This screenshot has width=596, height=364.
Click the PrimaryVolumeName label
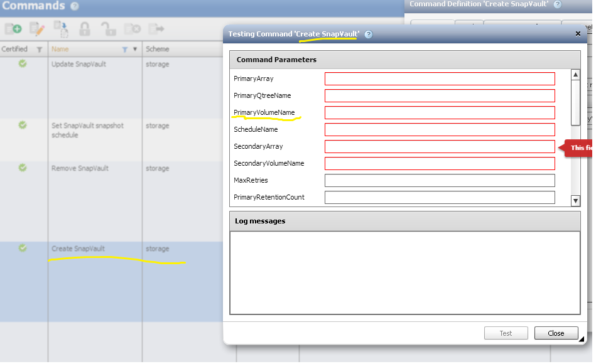pyautogui.click(x=264, y=112)
